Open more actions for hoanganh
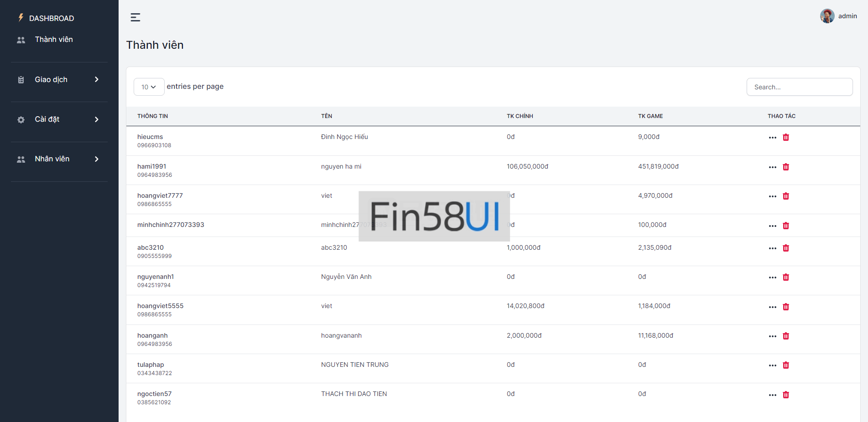The height and width of the screenshot is (422, 868). click(x=772, y=336)
